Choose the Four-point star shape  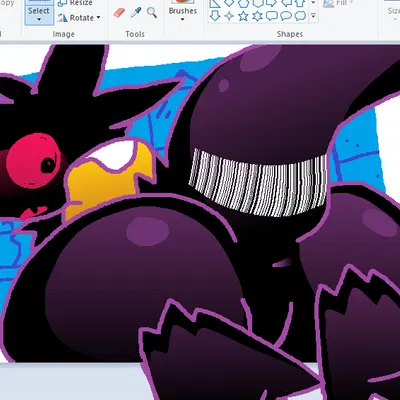click(229, 16)
